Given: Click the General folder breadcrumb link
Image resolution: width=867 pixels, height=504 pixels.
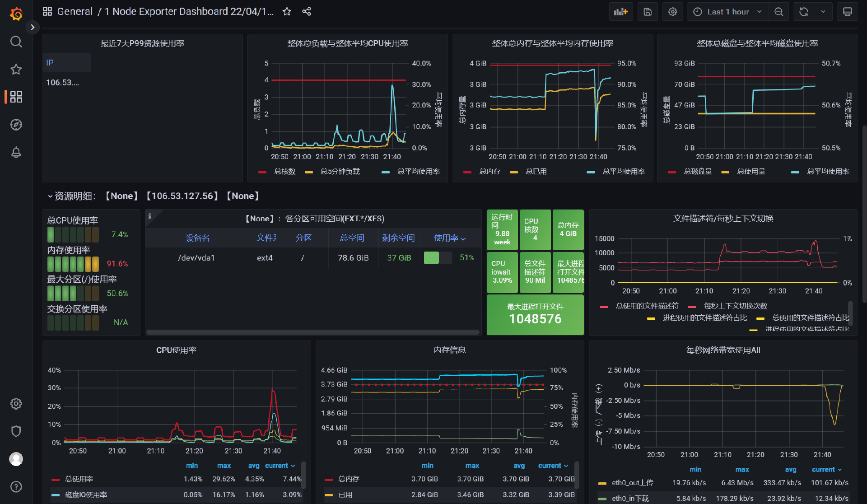Looking at the screenshot, I should pos(75,12).
